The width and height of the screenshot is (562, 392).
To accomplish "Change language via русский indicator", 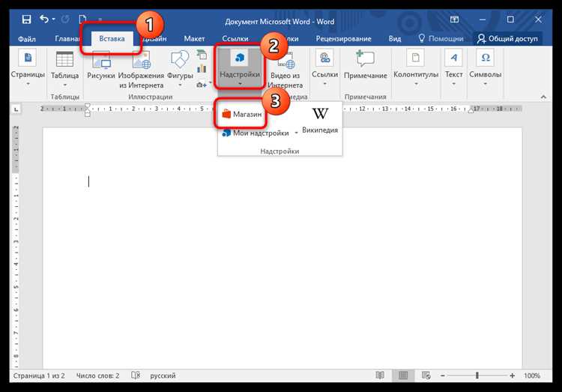I will pyautogui.click(x=163, y=376).
